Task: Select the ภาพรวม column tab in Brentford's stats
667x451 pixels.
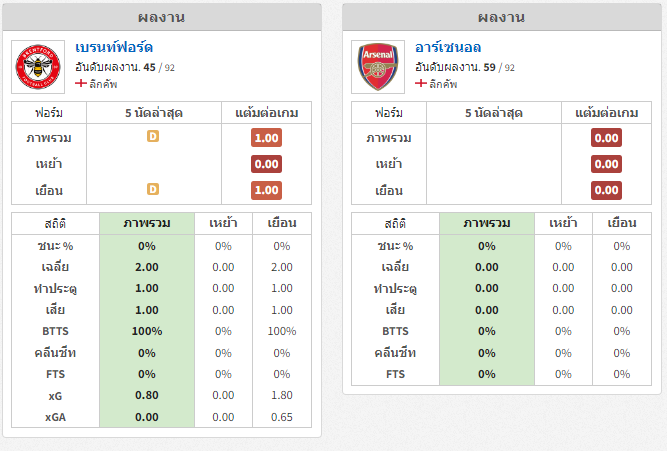Action: coord(147,223)
